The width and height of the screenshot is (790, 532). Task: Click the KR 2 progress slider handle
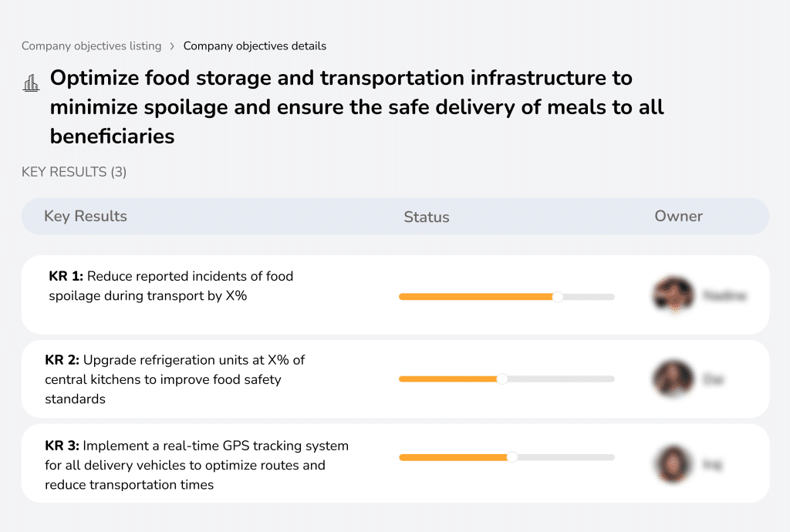click(x=502, y=379)
